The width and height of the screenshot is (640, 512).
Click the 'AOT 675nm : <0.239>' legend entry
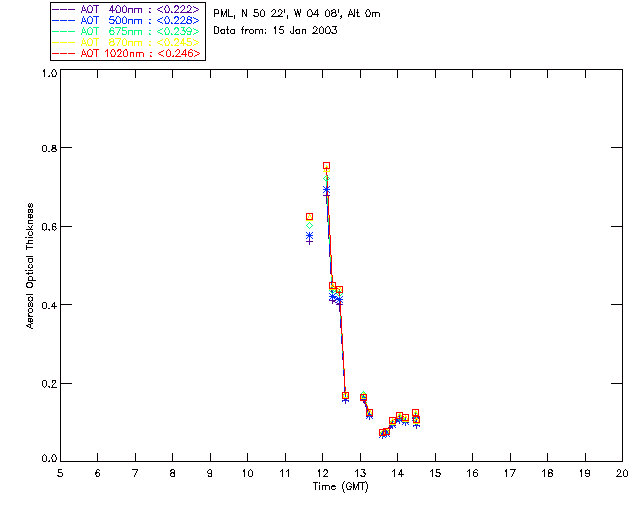point(126,31)
